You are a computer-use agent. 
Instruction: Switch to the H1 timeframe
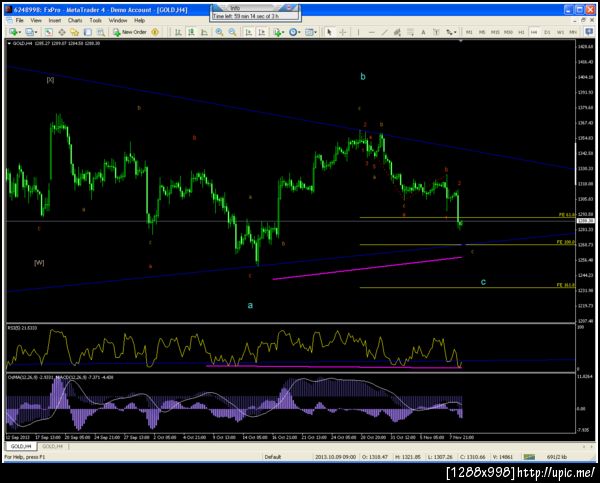click(x=521, y=32)
